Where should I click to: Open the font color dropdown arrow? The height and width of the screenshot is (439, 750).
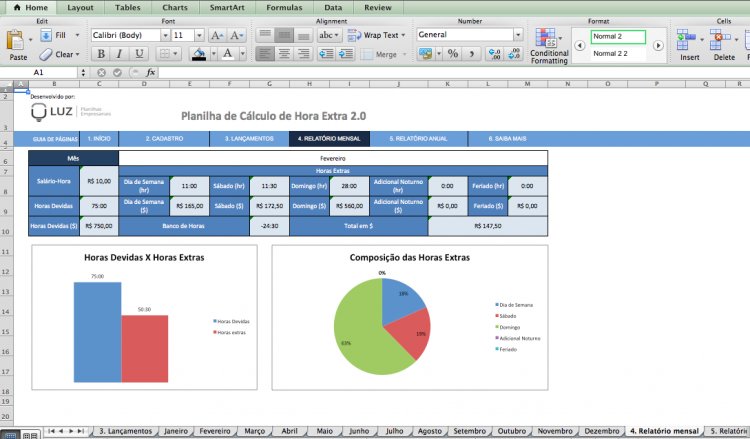243,54
